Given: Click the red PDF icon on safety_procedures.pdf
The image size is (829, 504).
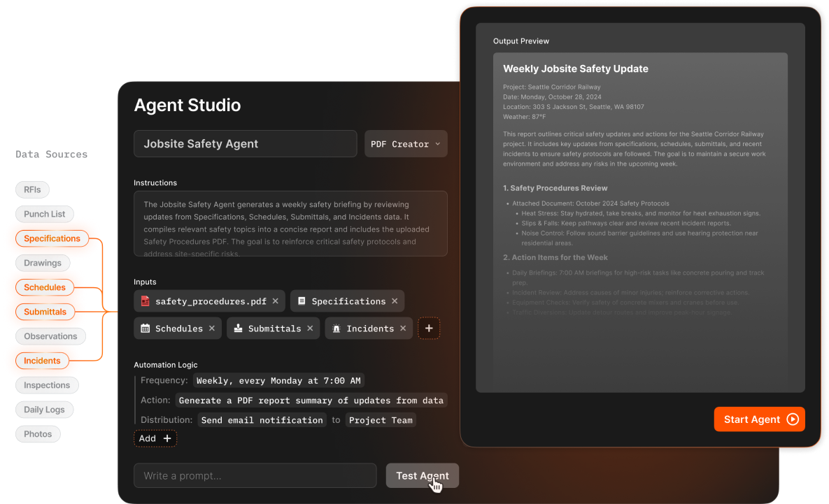Looking at the screenshot, I should (x=147, y=301).
